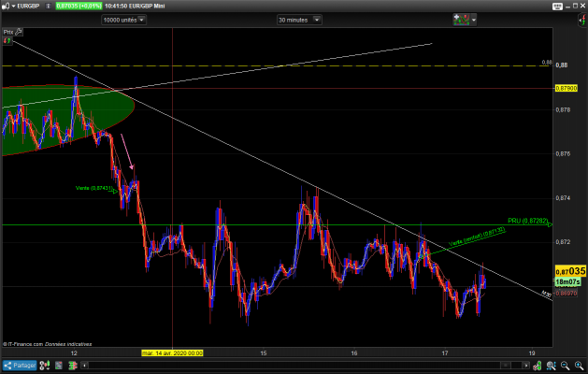Click the red-green arrows under Prix

click(x=7, y=40)
